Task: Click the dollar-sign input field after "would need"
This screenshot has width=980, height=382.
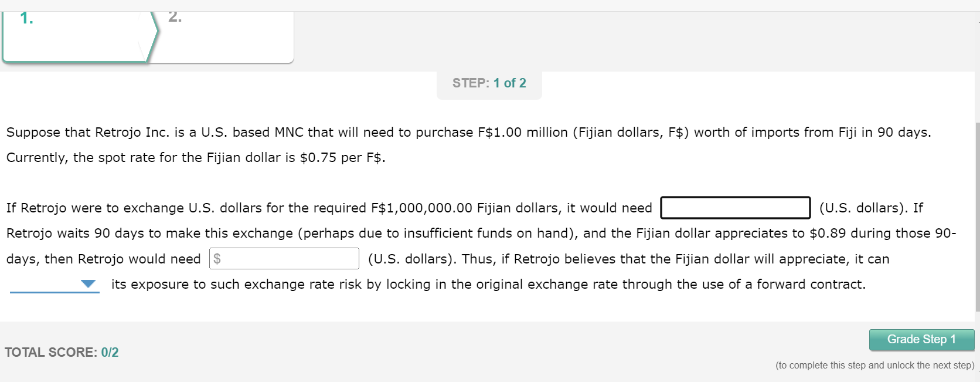Action: [284, 258]
